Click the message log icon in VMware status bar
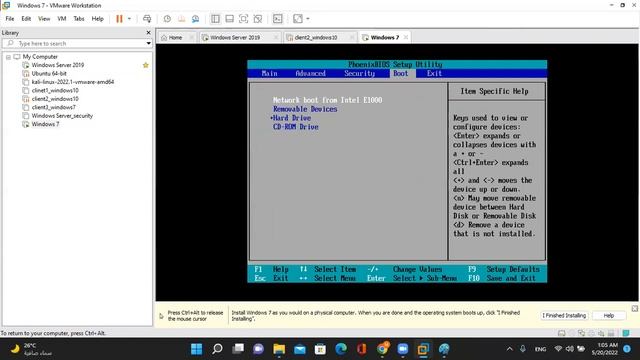The height and width of the screenshot is (360, 640). pos(626,333)
